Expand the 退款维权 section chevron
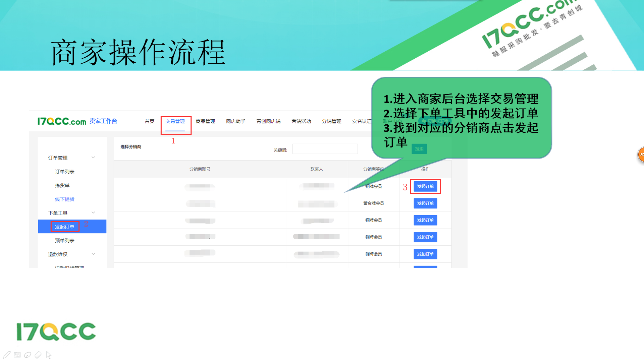644x362 pixels. (x=93, y=254)
